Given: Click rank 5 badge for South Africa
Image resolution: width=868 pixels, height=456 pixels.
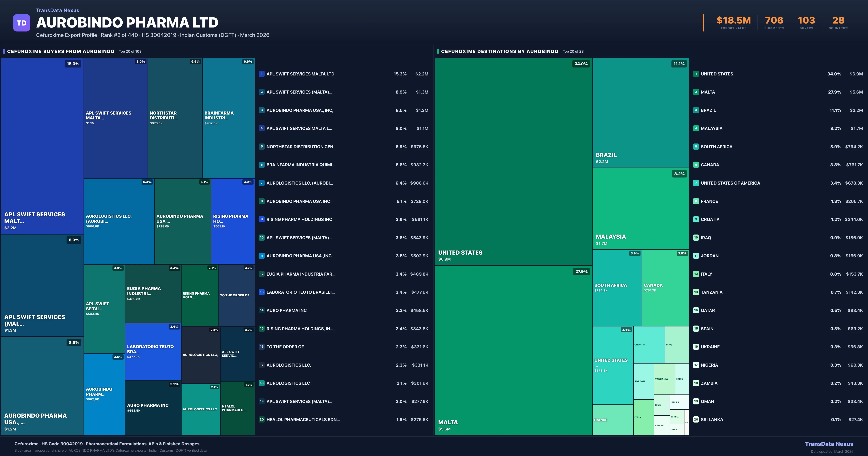Looking at the screenshot, I should pyautogui.click(x=696, y=147).
